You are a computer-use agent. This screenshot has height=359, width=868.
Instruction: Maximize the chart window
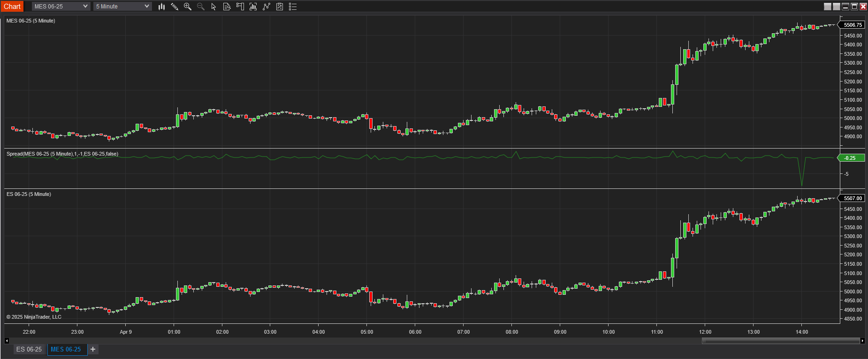tap(854, 7)
